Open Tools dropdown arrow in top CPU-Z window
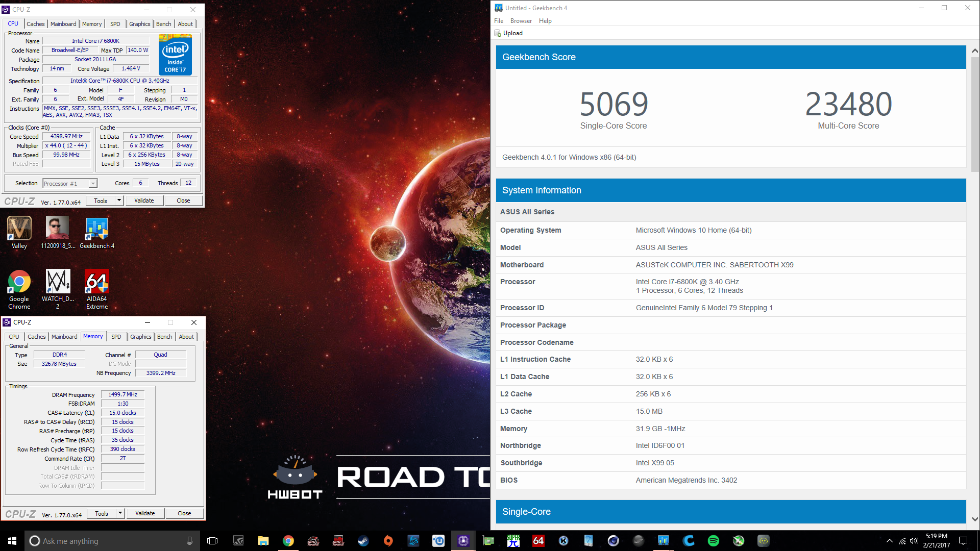The image size is (980, 551). point(119,201)
